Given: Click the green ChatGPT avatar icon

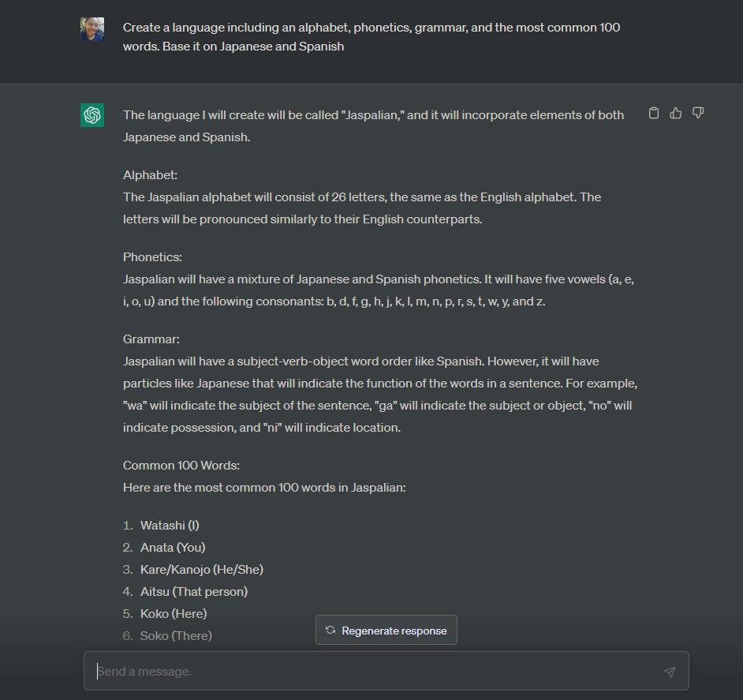Looking at the screenshot, I should (x=92, y=115).
